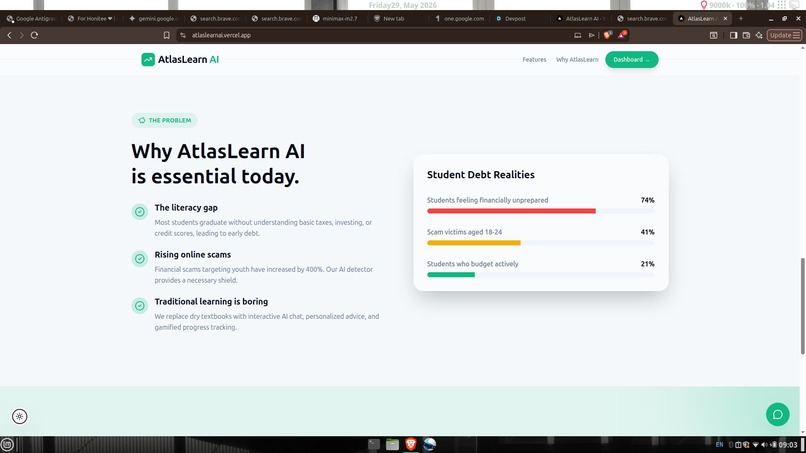Toggle the light/dark theme sun icon

click(x=20, y=416)
